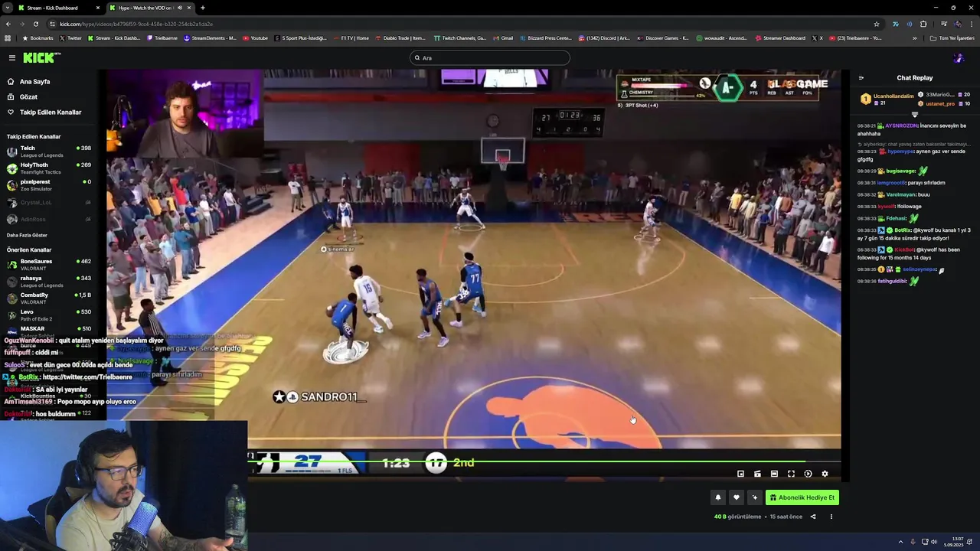
Task: Open the Kick hamburger sidebar menu
Action: click(x=12, y=57)
